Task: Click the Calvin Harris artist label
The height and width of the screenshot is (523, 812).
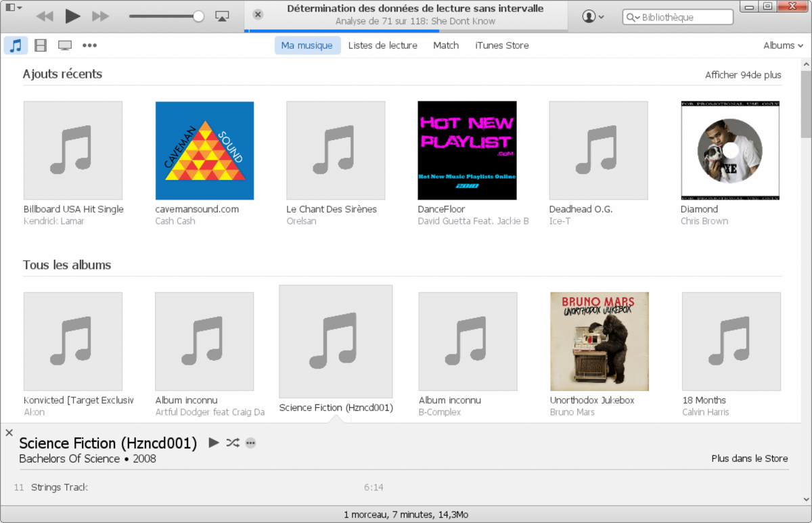Action: click(707, 412)
